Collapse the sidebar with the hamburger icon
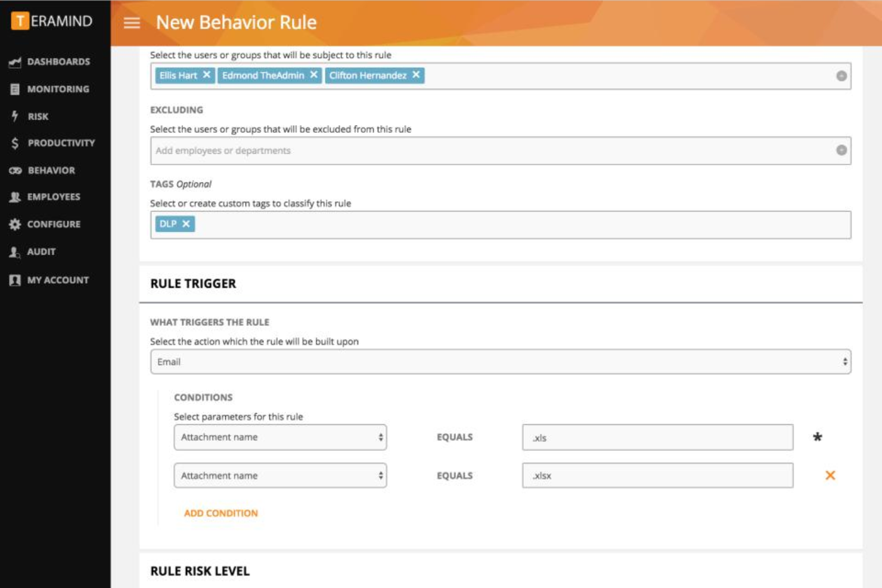This screenshot has height=588, width=882. (131, 23)
